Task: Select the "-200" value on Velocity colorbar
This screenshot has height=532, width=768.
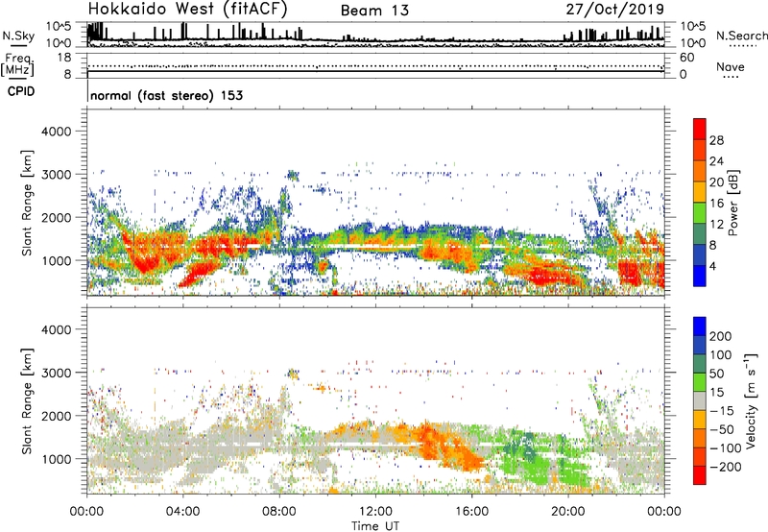Action: pos(726,467)
